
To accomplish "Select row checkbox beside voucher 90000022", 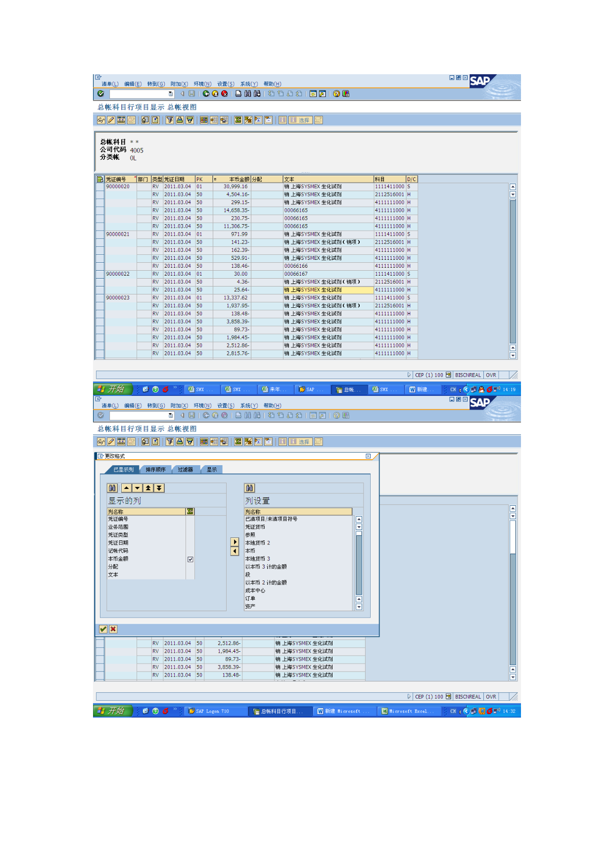I will pos(100,274).
